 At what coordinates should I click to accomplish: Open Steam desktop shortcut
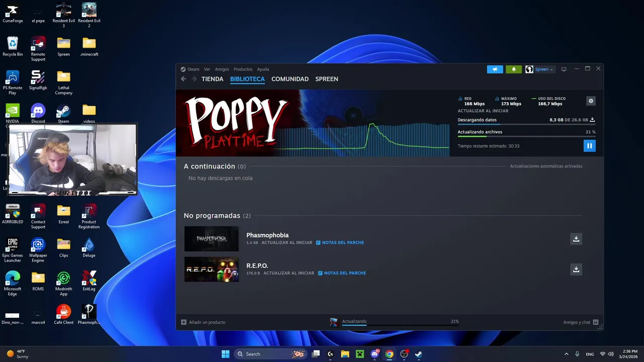click(63, 114)
